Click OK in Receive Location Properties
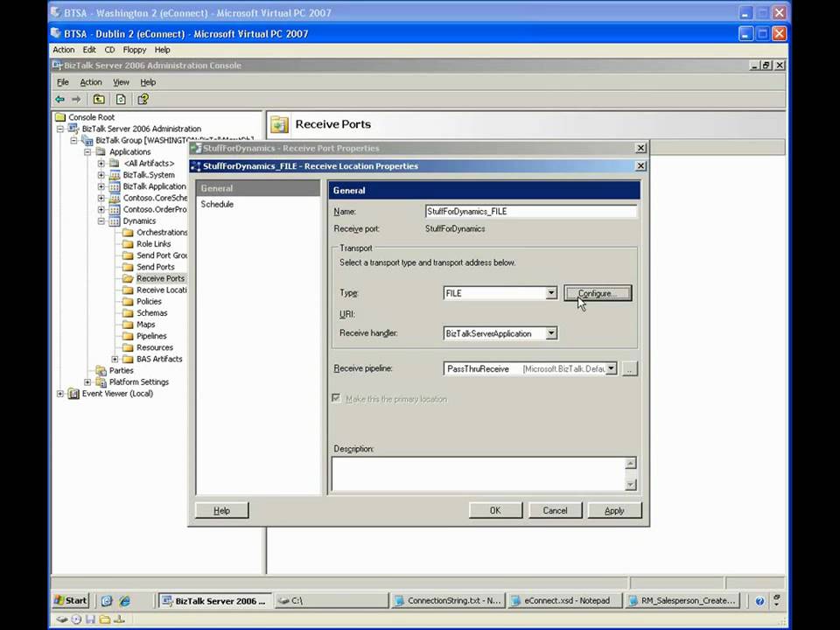 point(495,510)
